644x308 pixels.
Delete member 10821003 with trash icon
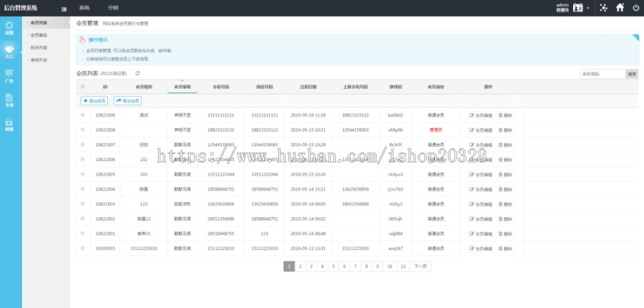point(505,204)
